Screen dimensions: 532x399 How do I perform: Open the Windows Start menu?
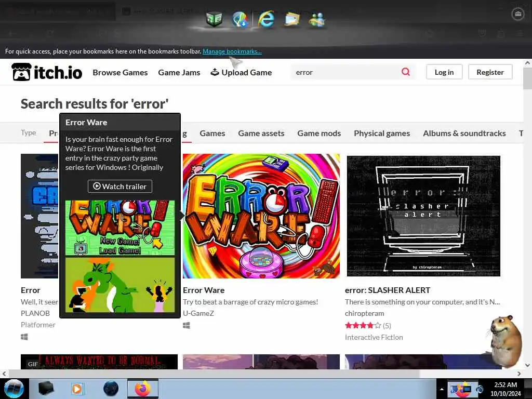(14, 389)
